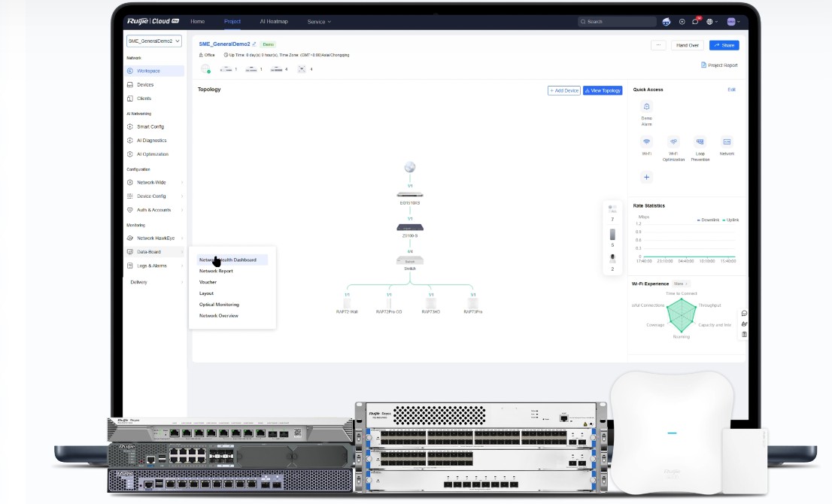
Task: Expand Auth & Accounts menu
Action: pyautogui.click(x=154, y=210)
